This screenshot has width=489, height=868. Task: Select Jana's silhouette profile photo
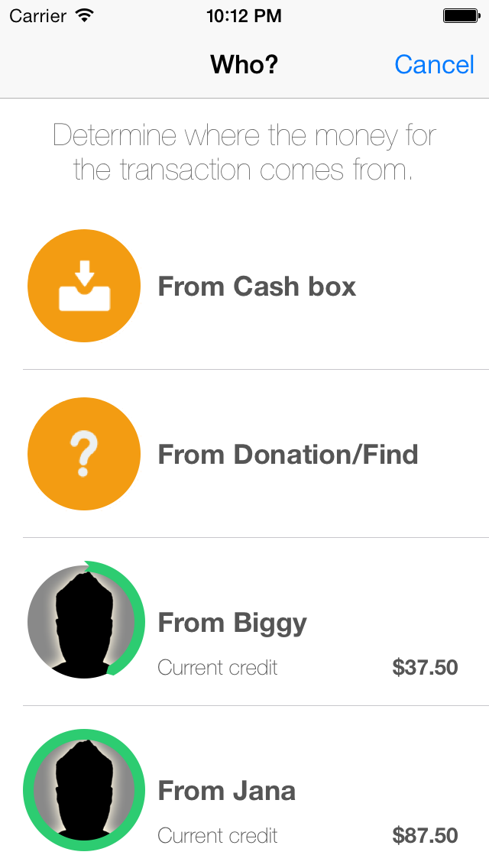click(84, 790)
